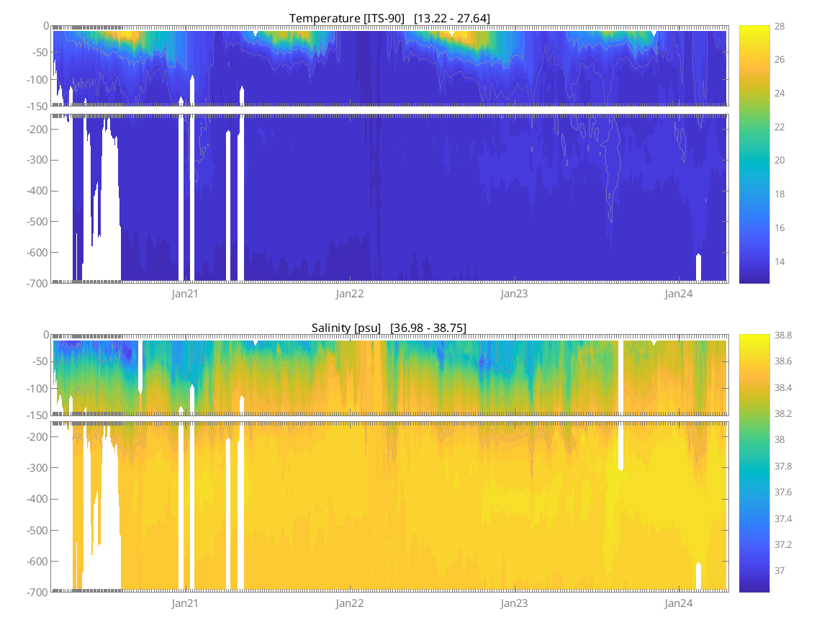Image resolution: width=840 pixels, height=630 pixels.
Task: Select Jan22 tick on salinity time axis
Action: [x=350, y=603]
